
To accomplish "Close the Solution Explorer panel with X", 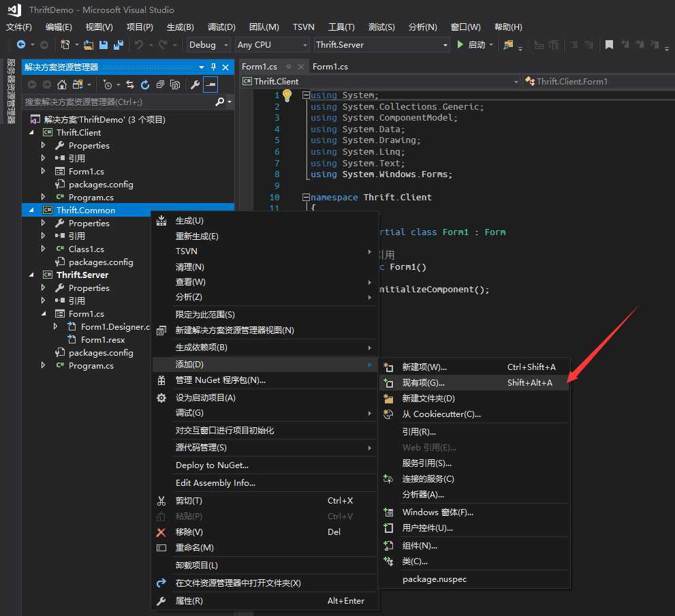I will coord(225,67).
